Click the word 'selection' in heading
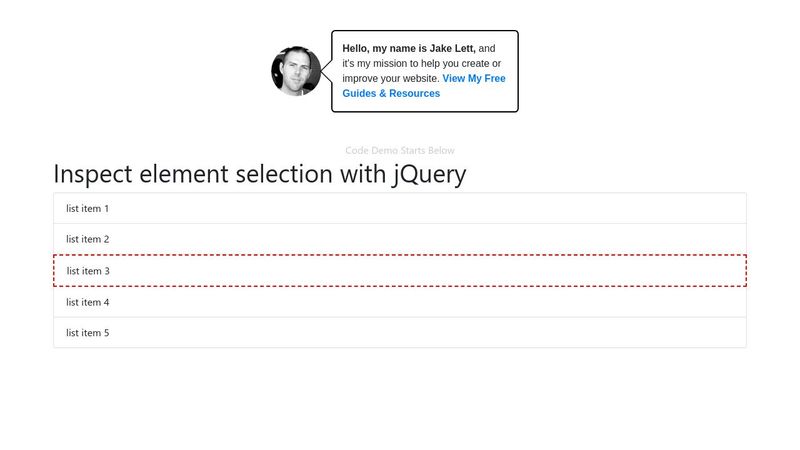Screen dimensions: 800x450 tap(284, 174)
